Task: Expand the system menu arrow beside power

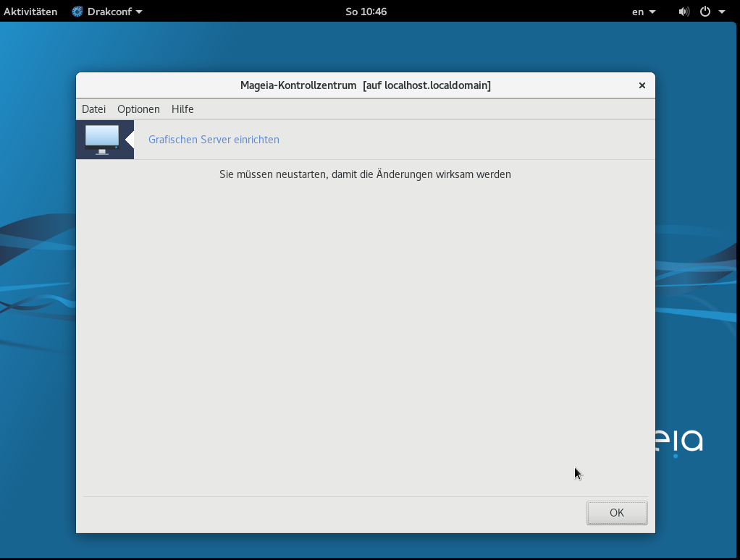Action: point(722,12)
